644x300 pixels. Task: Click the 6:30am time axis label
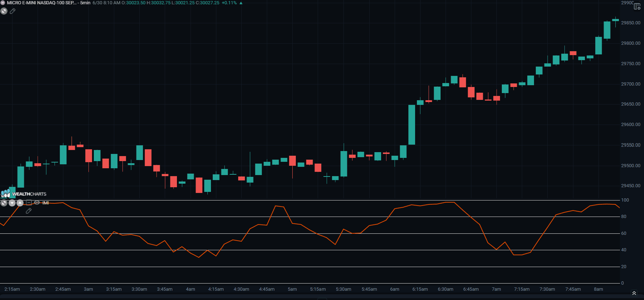click(446, 289)
